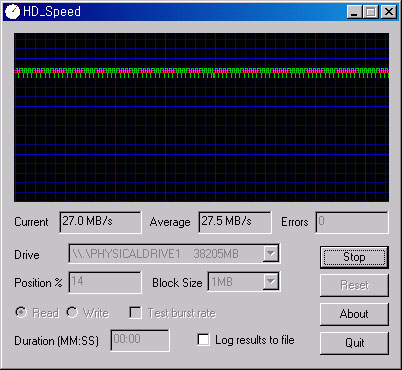Enable Log results to file checkbox

tap(203, 340)
